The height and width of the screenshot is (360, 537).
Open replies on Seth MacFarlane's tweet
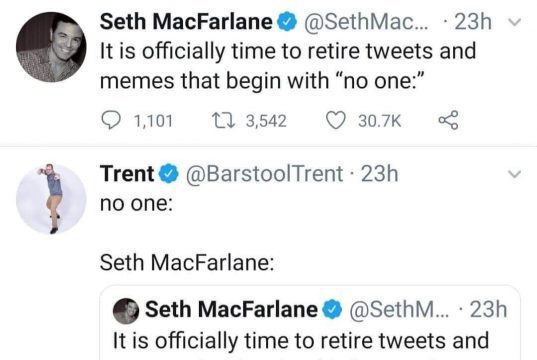pos(111,121)
